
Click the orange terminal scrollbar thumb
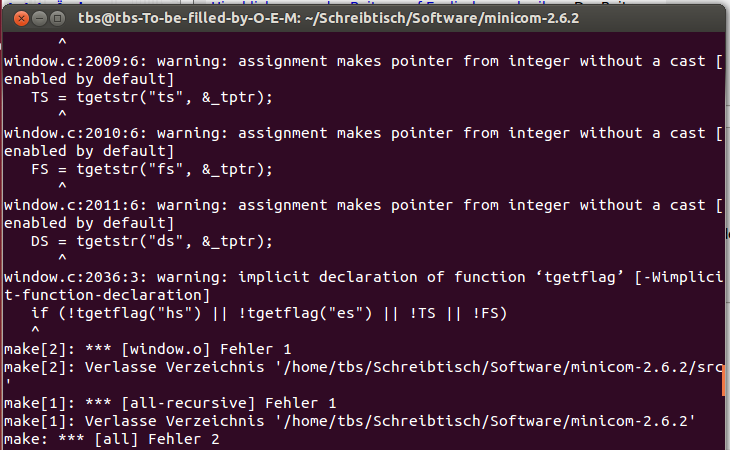pyautogui.click(x=723, y=380)
